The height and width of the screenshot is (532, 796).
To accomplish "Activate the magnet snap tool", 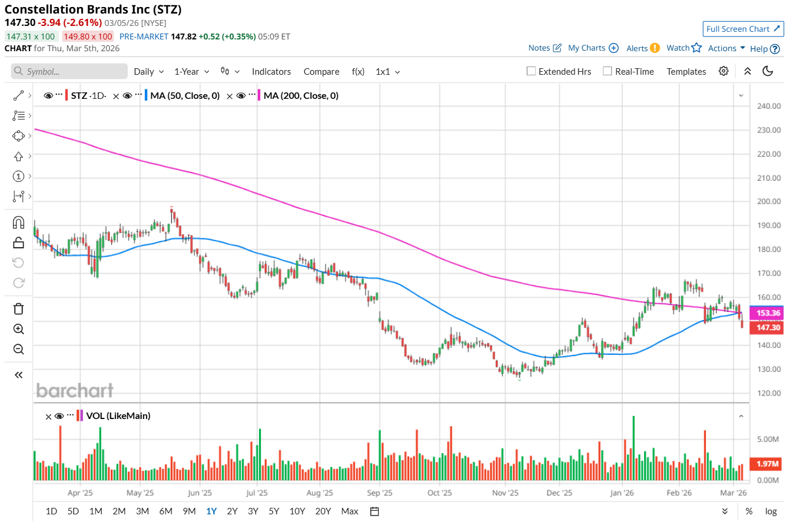I will pyautogui.click(x=18, y=222).
